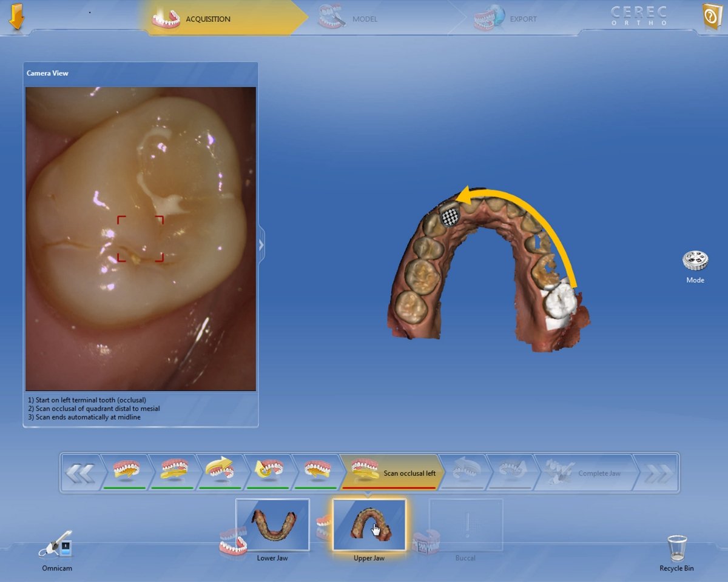Select the third scan step with right arrow
The image size is (728, 582).
(221, 473)
